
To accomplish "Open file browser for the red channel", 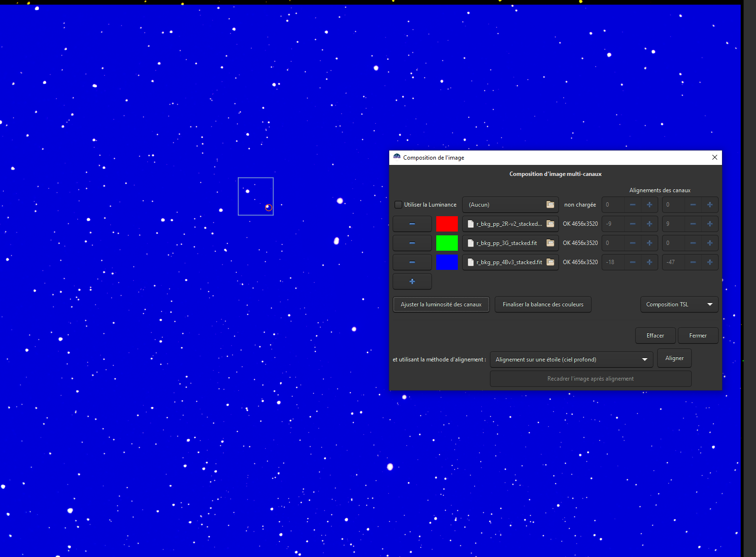I will coord(550,224).
